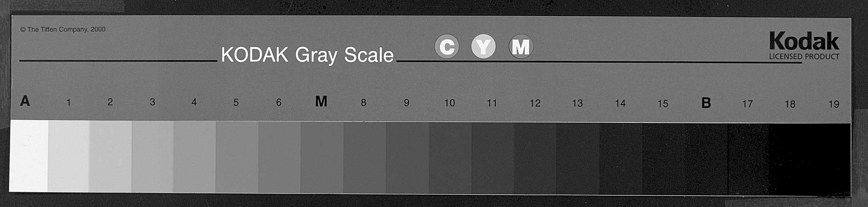The image size is (868, 207).
Task: Select the swatch under number 10
Action: [450, 158]
